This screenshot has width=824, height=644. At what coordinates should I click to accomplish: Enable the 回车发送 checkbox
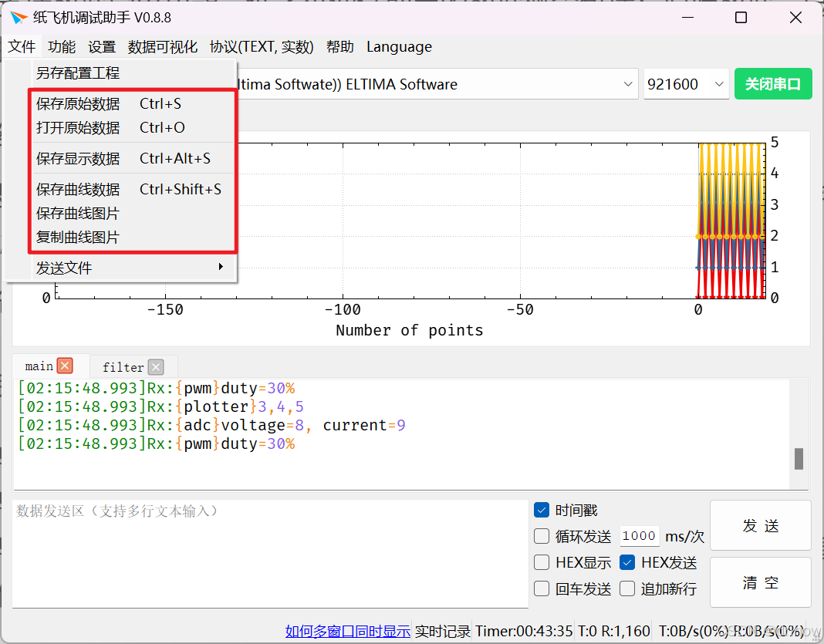pyautogui.click(x=542, y=588)
